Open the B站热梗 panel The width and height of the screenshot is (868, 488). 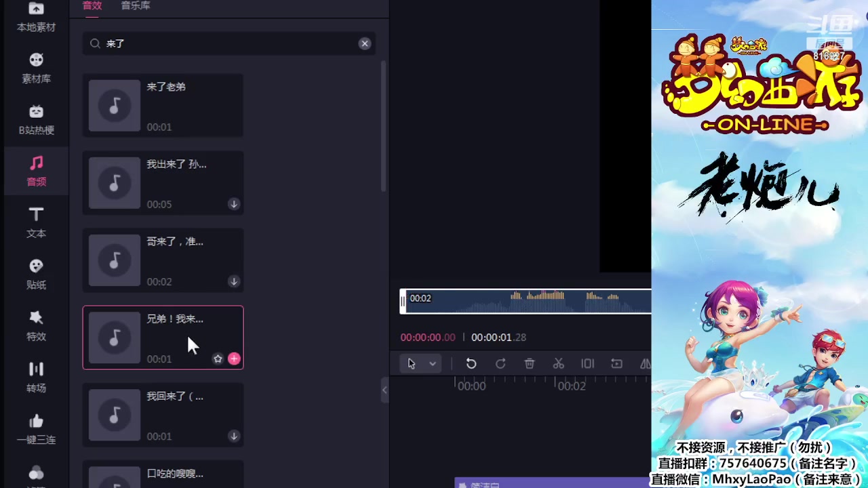pyautogui.click(x=36, y=120)
